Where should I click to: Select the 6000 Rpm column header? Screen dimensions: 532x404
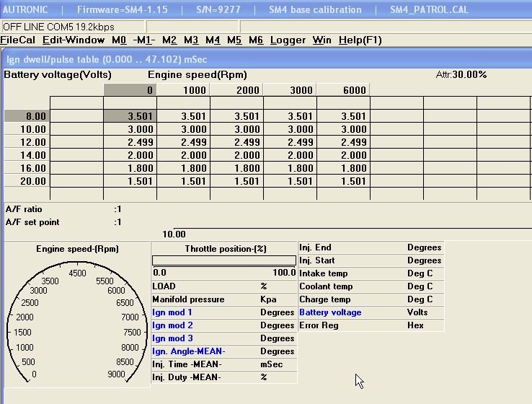coord(343,90)
